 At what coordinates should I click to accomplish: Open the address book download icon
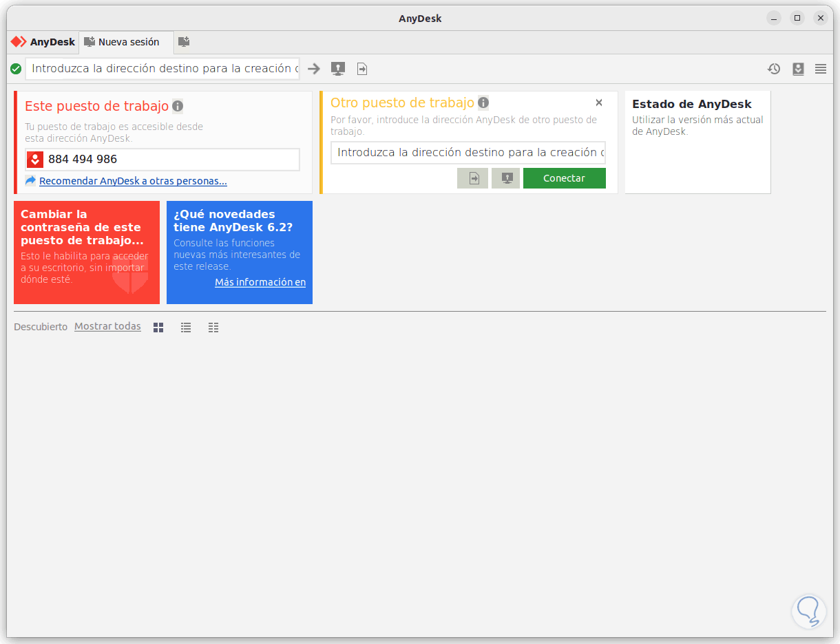pos(798,69)
